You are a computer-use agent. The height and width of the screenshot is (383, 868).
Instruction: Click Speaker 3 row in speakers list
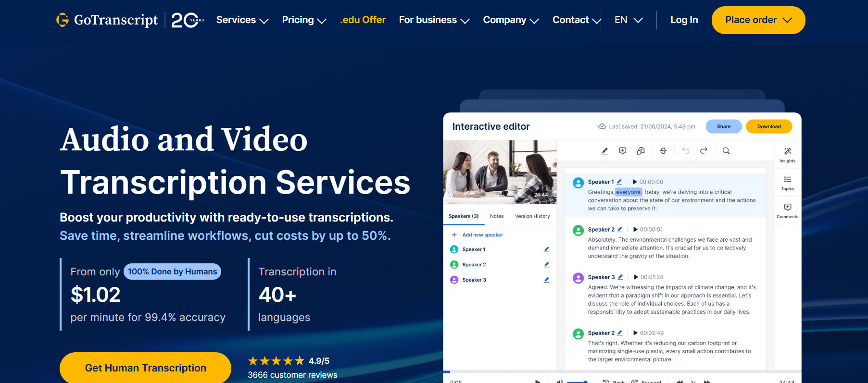pyautogui.click(x=500, y=280)
